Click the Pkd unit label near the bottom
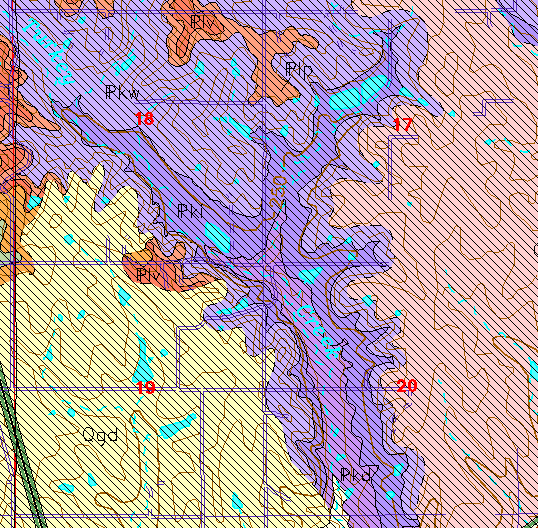This screenshot has height=528, width=538. [x=355, y=475]
